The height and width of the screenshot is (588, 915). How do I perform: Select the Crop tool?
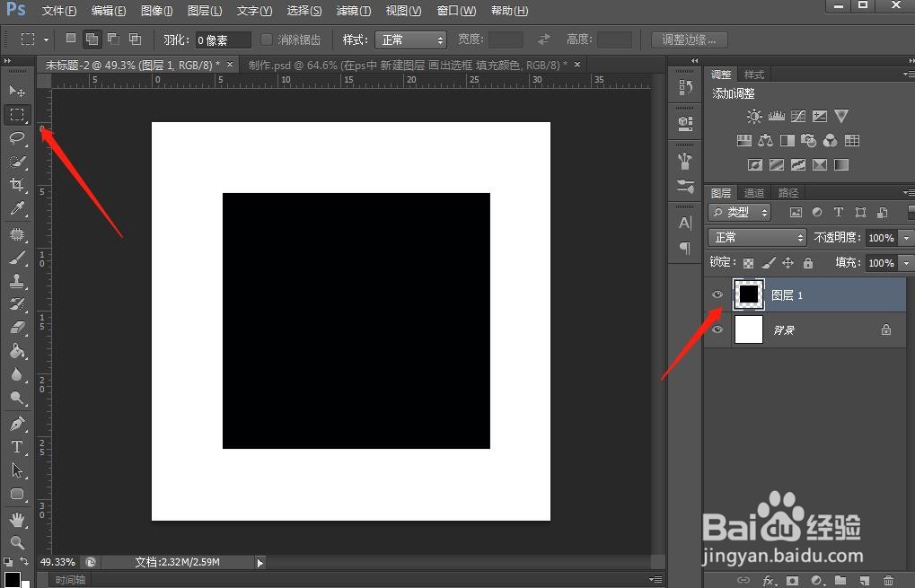tap(17, 185)
